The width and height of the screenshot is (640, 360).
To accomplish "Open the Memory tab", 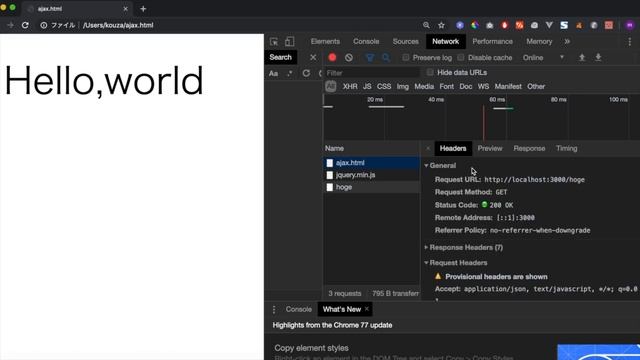I will (539, 42).
